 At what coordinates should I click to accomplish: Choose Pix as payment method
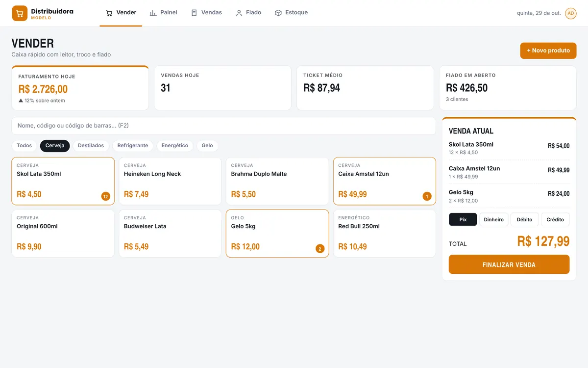tap(463, 219)
